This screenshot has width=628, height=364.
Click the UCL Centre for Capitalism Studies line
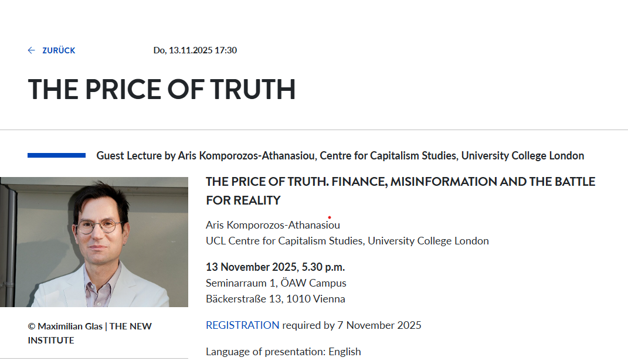pos(347,241)
